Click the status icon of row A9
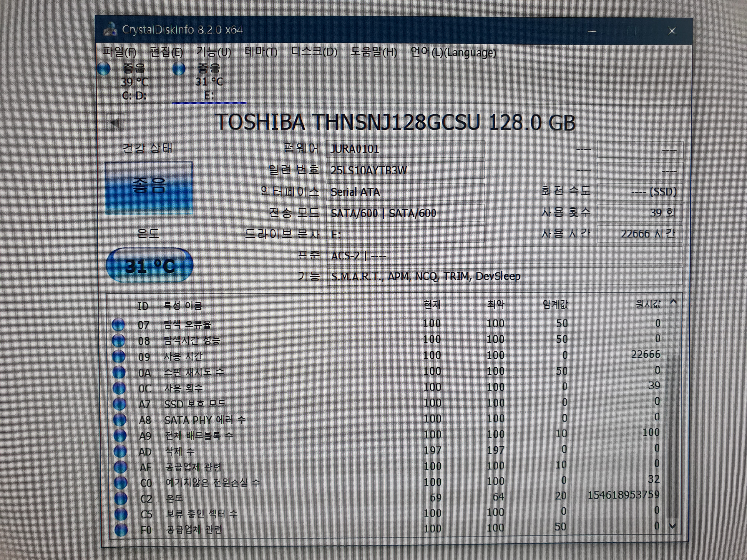 click(120, 435)
